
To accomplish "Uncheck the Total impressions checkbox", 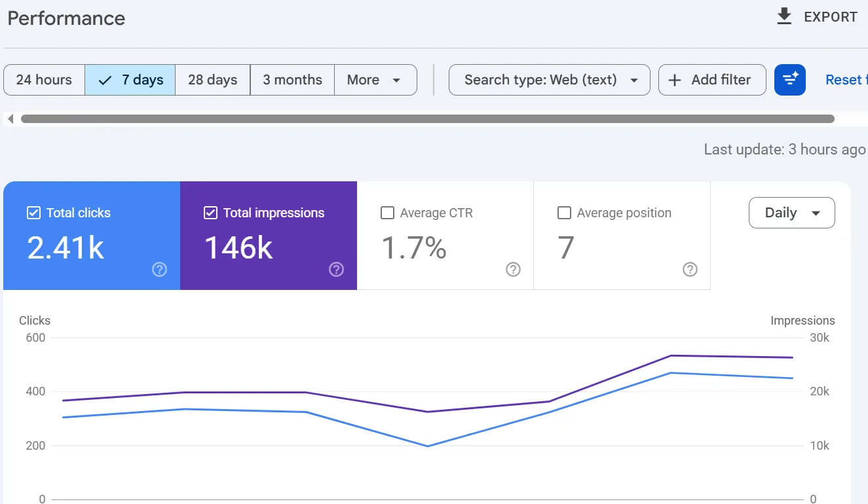I will pyautogui.click(x=210, y=213).
